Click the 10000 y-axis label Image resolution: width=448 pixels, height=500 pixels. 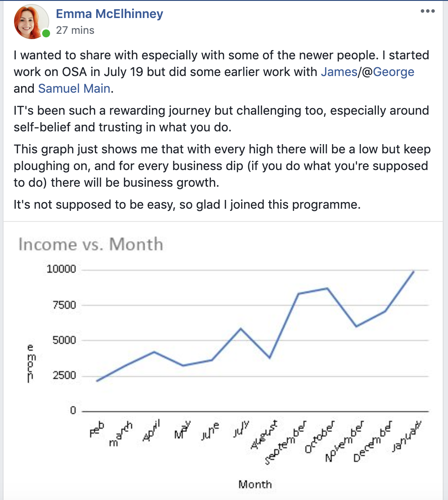pyautogui.click(x=61, y=269)
